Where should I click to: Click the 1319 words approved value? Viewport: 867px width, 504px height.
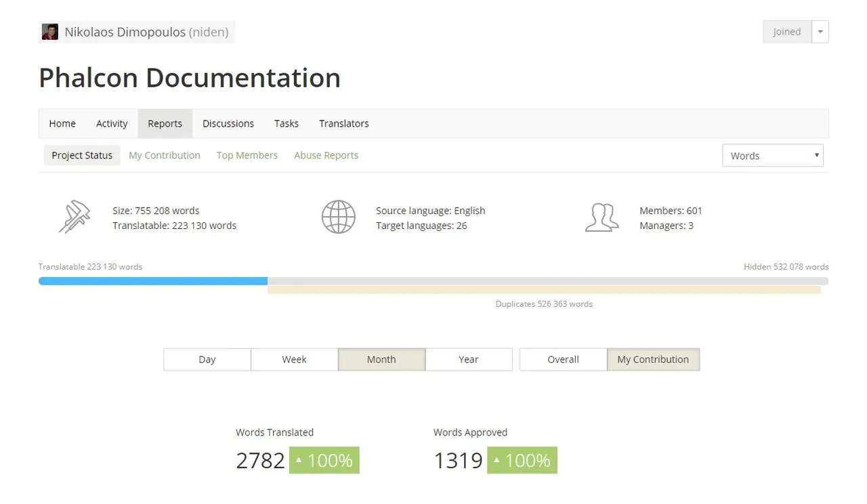458,461
